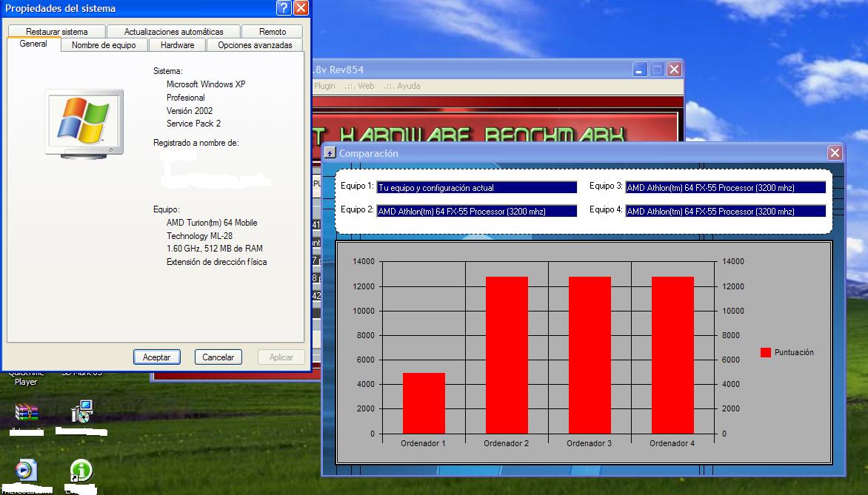Open the Restaurar sistema tab
Image resolution: width=868 pixels, height=495 pixels.
(x=56, y=32)
